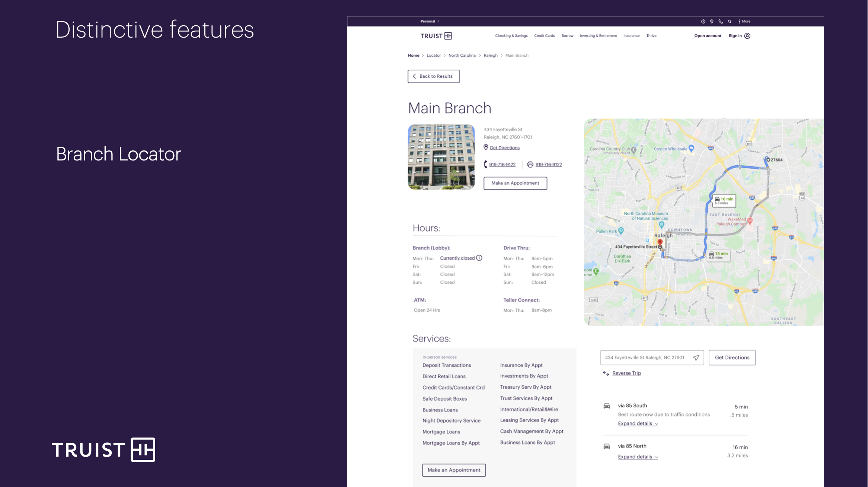Open the Thrive menu
This screenshot has width=868, height=487.
[651, 36]
